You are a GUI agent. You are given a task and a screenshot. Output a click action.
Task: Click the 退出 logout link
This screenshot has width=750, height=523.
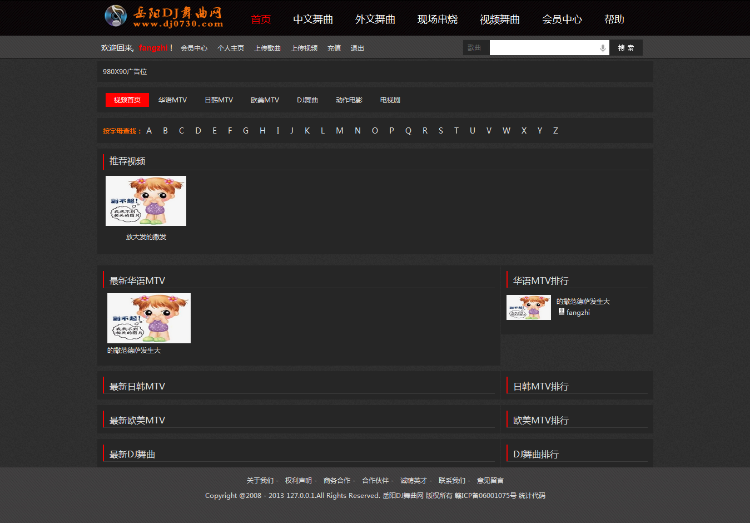click(x=357, y=48)
